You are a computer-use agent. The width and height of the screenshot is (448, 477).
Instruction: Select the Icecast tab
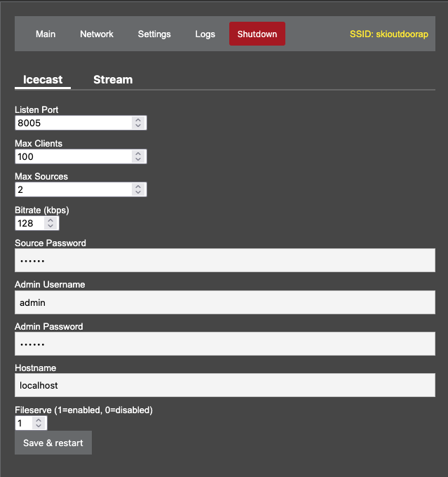point(43,79)
